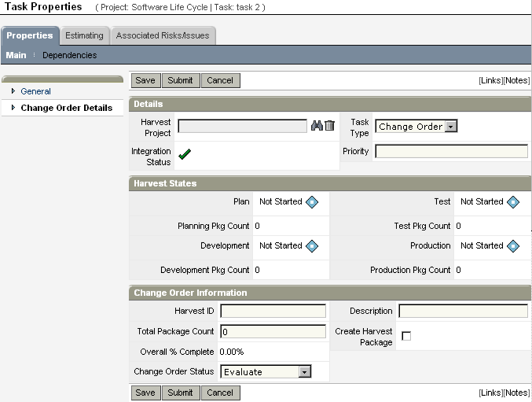The width and height of the screenshot is (532, 402).
Task: Click trash icon to clear Harvest Project
Action: tap(330, 126)
